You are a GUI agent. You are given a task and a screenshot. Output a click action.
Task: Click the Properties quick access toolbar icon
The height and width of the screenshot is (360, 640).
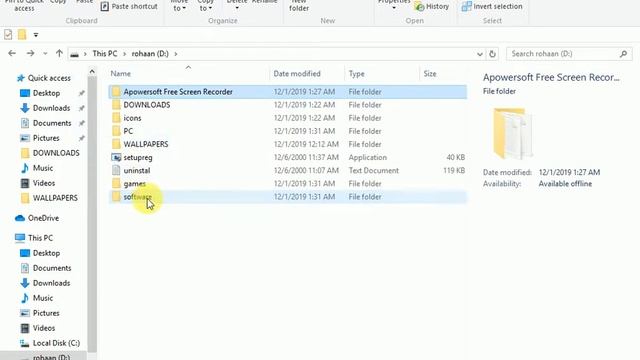point(8,35)
